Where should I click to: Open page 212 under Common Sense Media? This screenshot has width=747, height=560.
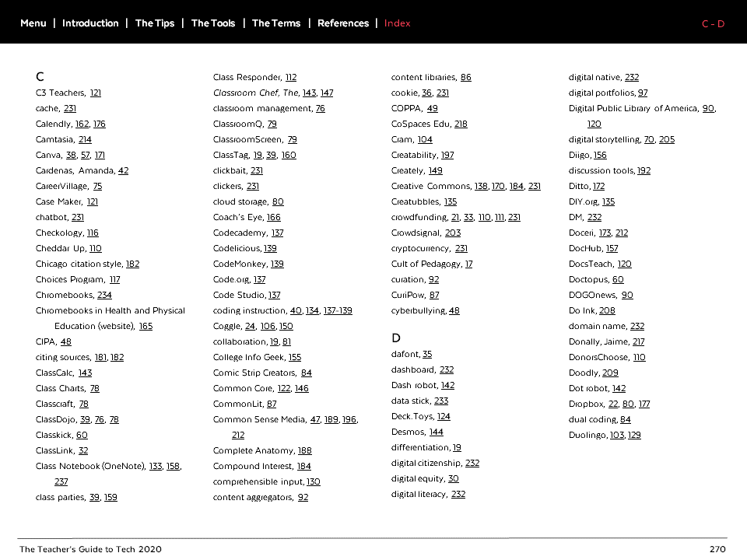click(238, 435)
